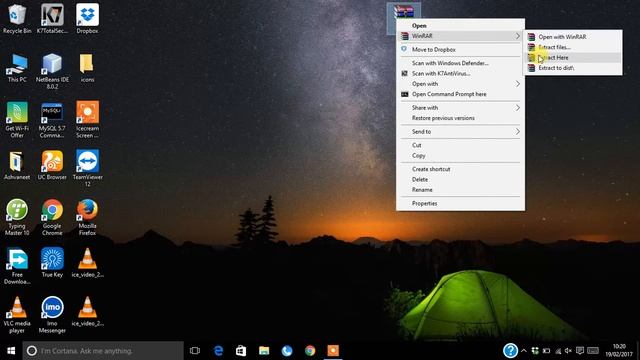Screen dimensions: 640x360
Task: Open Chrome from the taskbar
Action: (x=310, y=351)
